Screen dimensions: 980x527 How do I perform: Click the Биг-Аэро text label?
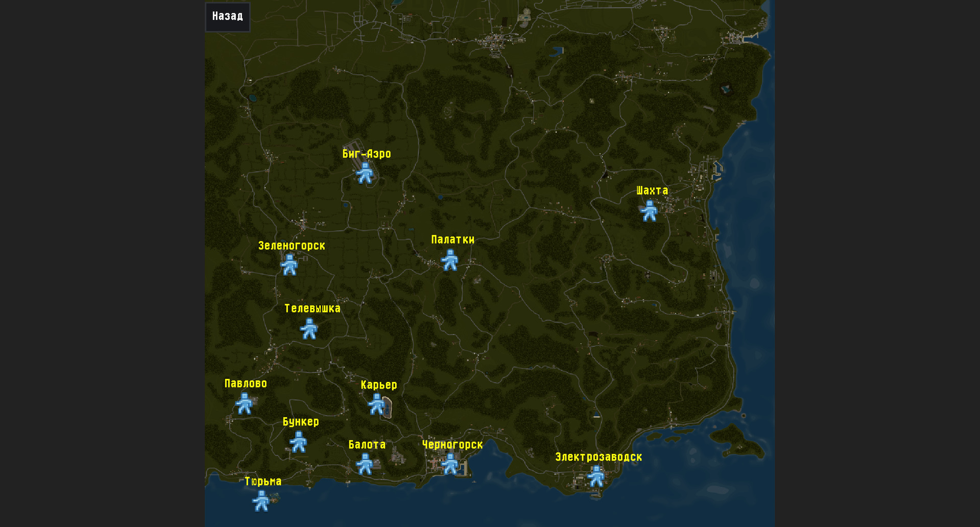pyautogui.click(x=367, y=154)
